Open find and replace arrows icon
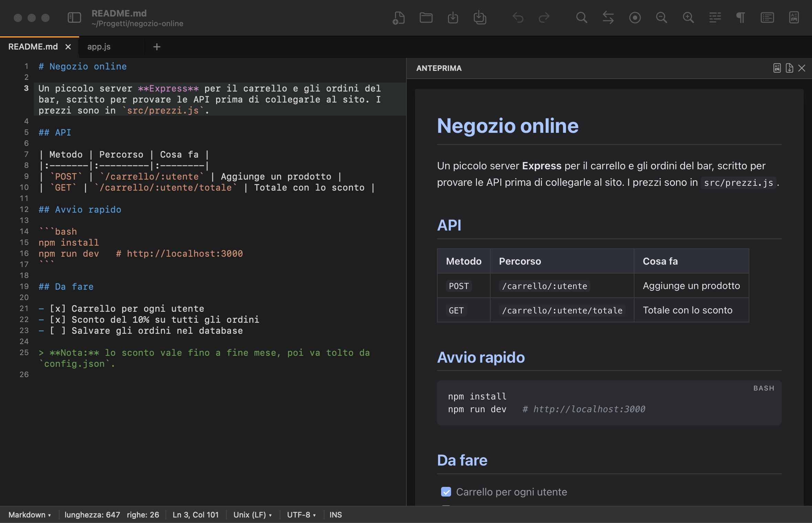This screenshot has height=523, width=812. click(x=608, y=18)
